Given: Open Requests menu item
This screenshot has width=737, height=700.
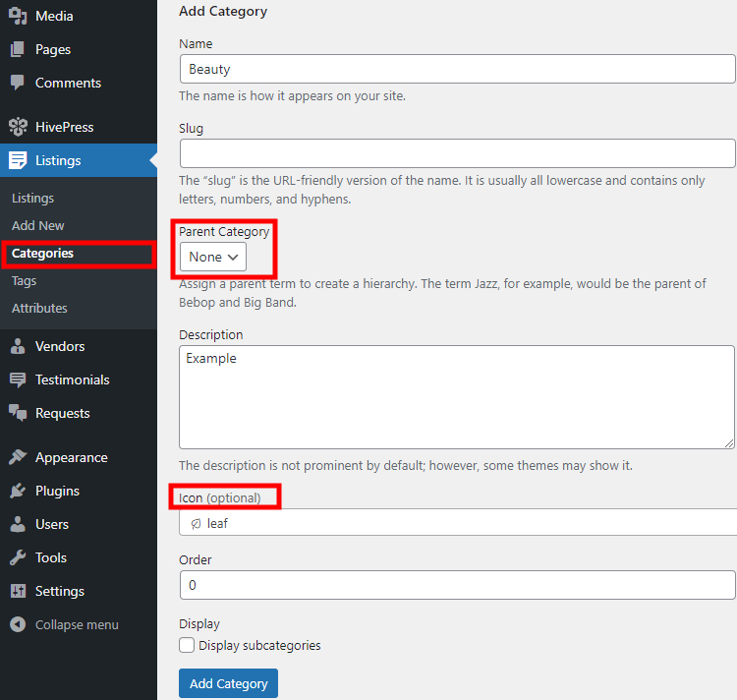Looking at the screenshot, I should [x=79, y=413].
